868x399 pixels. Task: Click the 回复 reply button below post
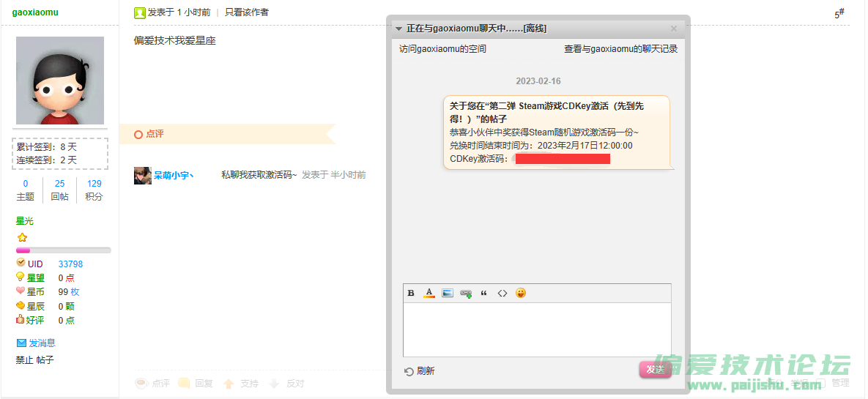coord(196,383)
